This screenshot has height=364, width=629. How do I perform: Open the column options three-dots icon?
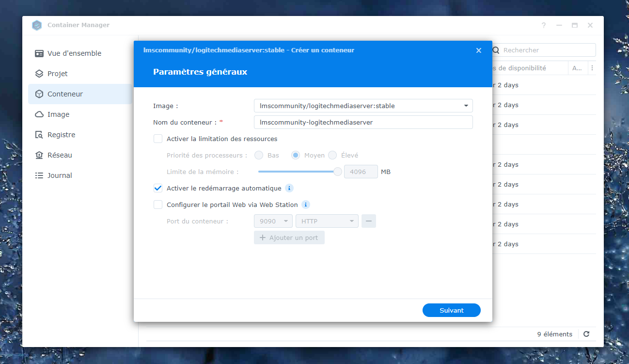click(x=592, y=68)
